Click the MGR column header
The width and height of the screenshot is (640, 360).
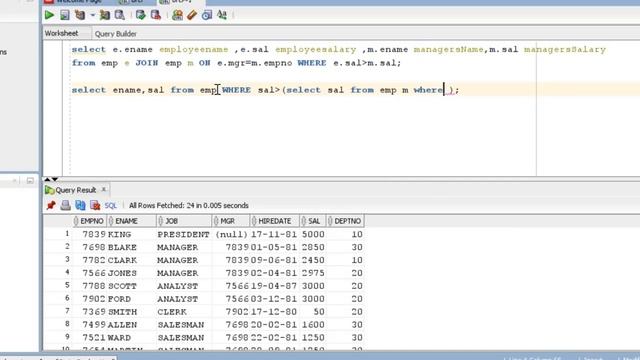pos(231,221)
